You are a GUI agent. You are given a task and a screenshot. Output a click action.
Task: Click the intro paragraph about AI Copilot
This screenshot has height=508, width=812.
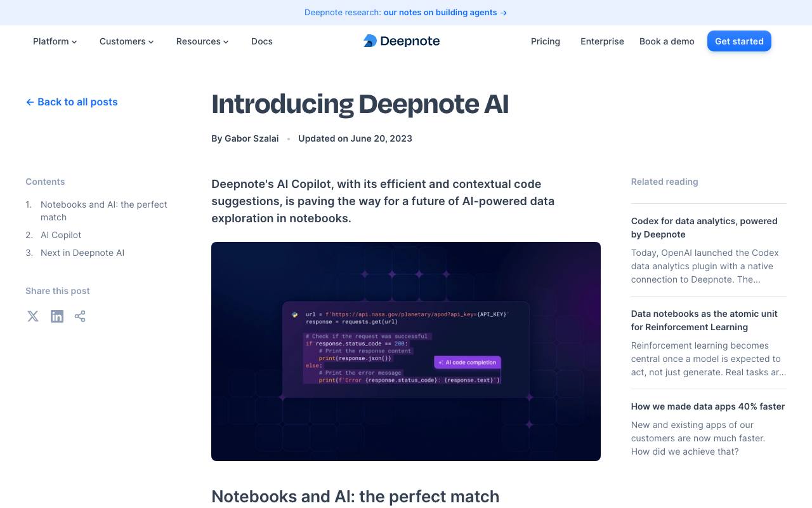pyautogui.click(x=383, y=201)
